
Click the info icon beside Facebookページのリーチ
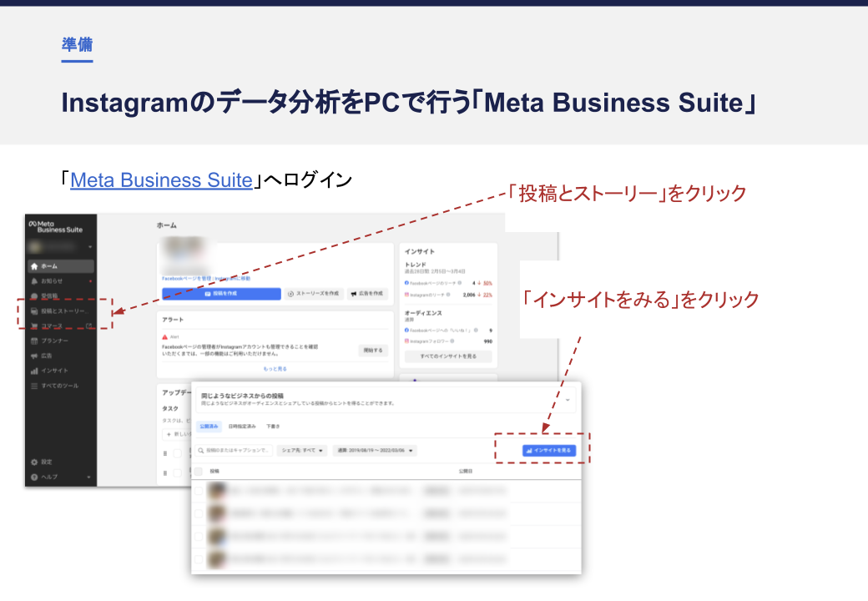[x=460, y=283]
